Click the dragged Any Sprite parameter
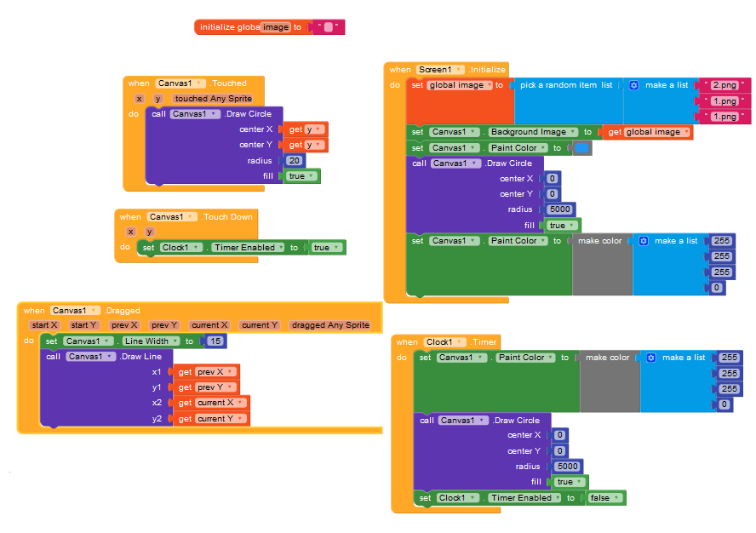The width and height of the screenshot is (756, 533). pyautogui.click(x=330, y=325)
